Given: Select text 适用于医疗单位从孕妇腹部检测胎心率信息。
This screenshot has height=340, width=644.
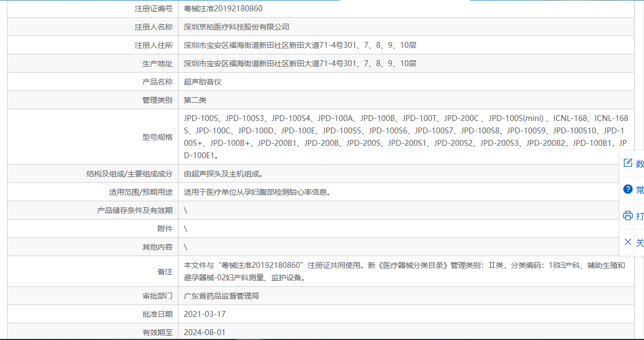Looking at the screenshot, I should click(257, 192).
